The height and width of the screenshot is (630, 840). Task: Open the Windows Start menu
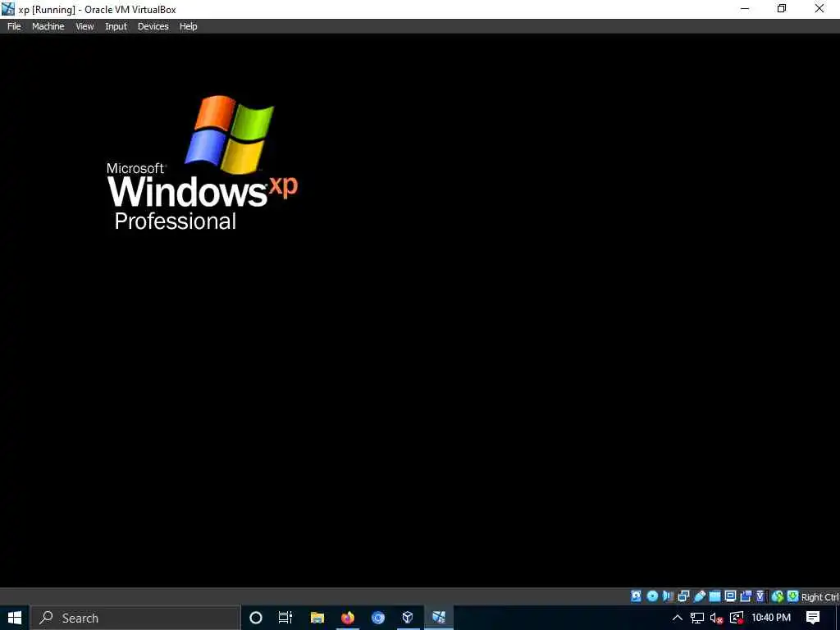click(15, 618)
